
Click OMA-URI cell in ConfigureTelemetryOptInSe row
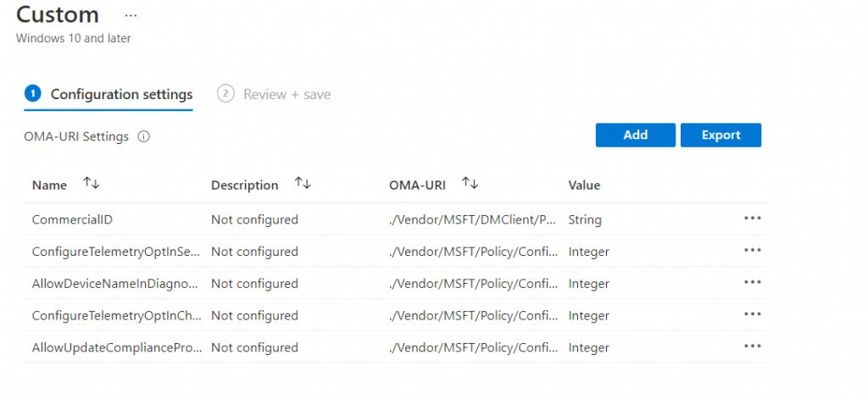click(474, 252)
